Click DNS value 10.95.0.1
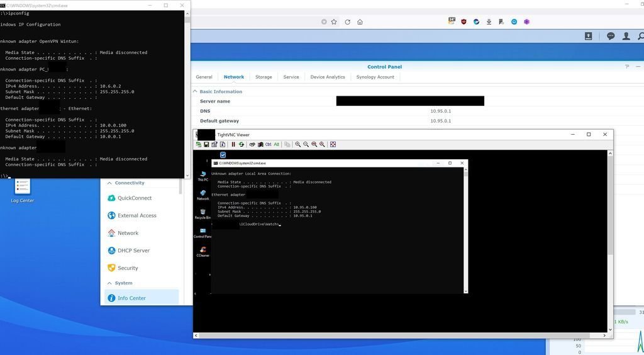 (440, 111)
